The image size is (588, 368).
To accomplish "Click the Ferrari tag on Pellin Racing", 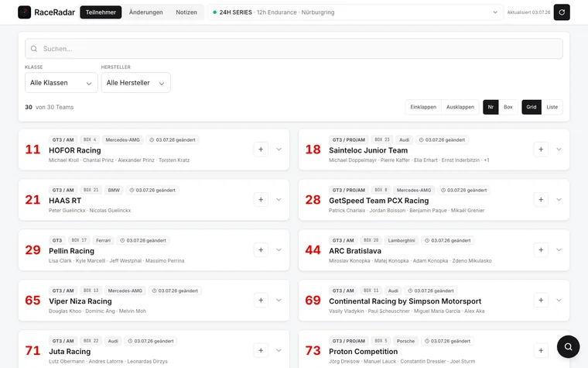I will [x=103, y=240].
